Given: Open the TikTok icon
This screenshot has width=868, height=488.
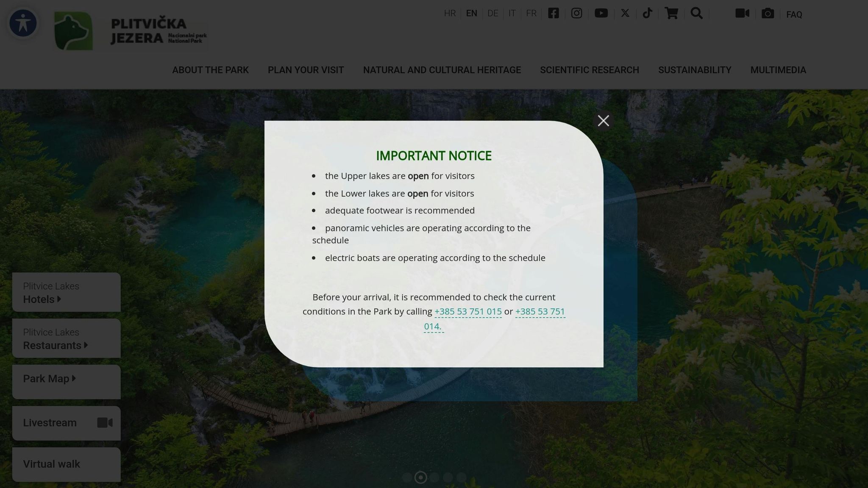Looking at the screenshot, I should tap(647, 13).
